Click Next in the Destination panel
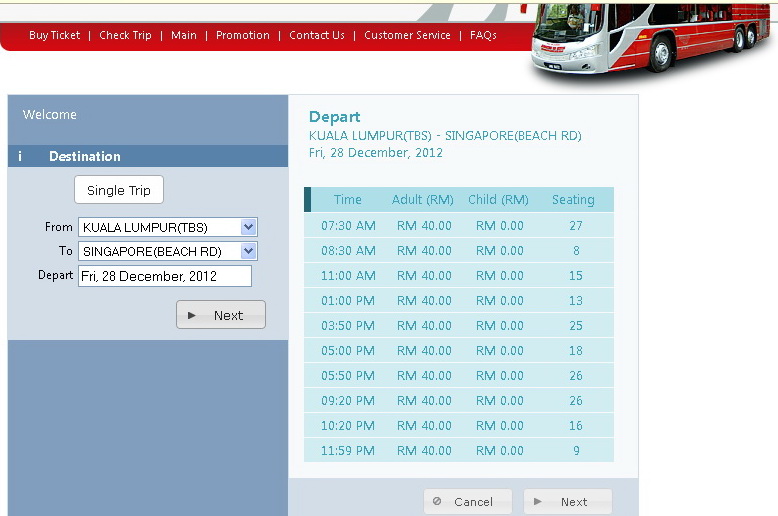Image resolution: width=778 pixels, height=516 pixels. tap(221, 315)
